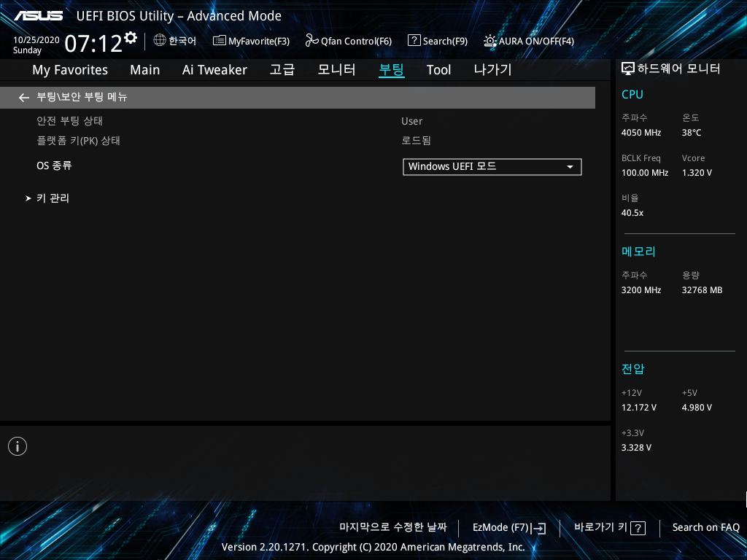Switch to 모니터 tab
Image resolution: width=747 pixels, height=560 pixels.
point(336,69)
